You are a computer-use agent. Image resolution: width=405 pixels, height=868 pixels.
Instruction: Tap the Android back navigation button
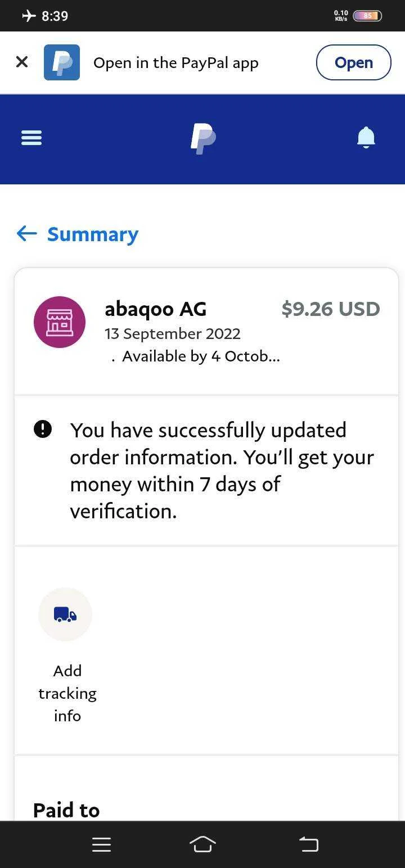(x=308, y=844)
